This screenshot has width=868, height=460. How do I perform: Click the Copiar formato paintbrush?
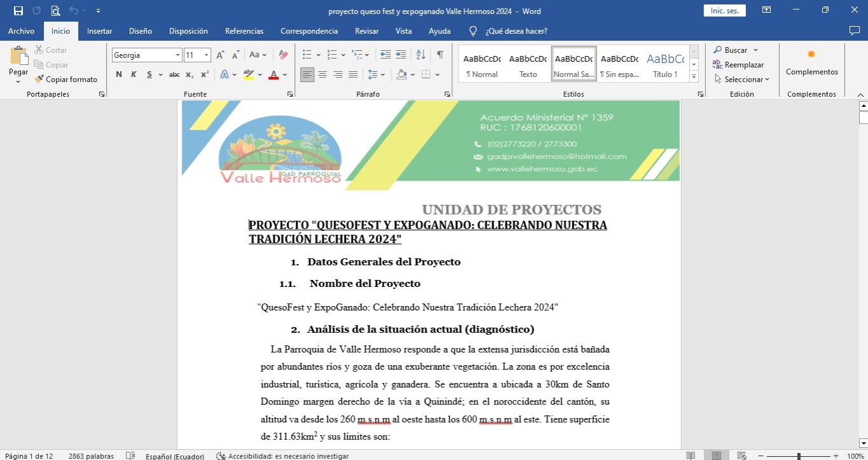(66, 80)
